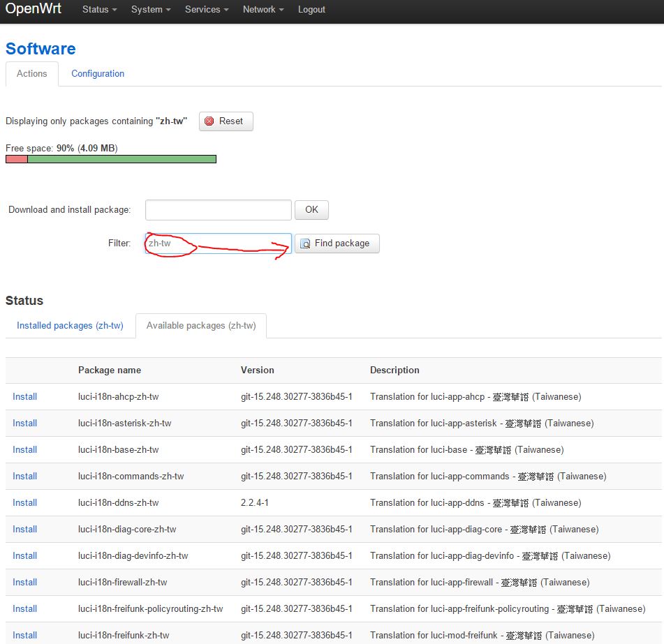Click description Translation for luci-mod-freifunk

tap(482, 635)
